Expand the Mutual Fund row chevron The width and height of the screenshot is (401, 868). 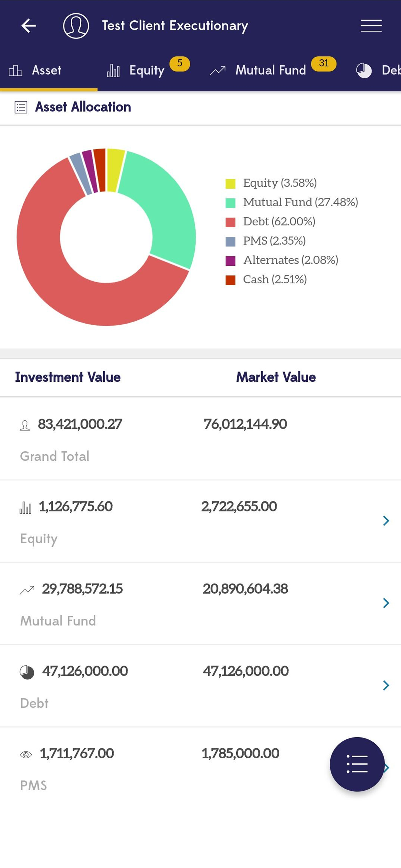[386, 603]
